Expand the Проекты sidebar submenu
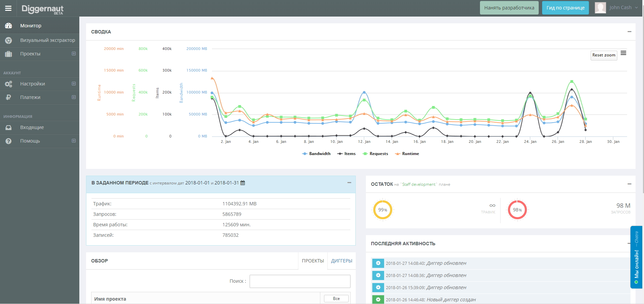 coord(74,54)
